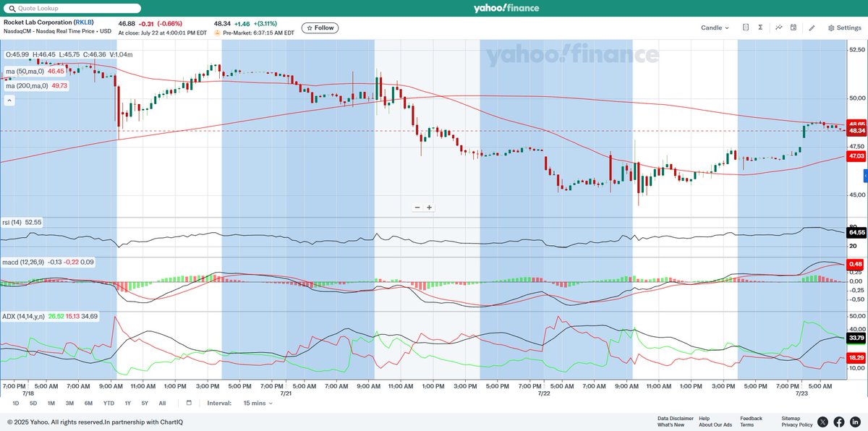Image resolution: width=868 pixels, height=431 pixels.
Task: Click the 33.79 ADX value axis label
Action: 857,338
